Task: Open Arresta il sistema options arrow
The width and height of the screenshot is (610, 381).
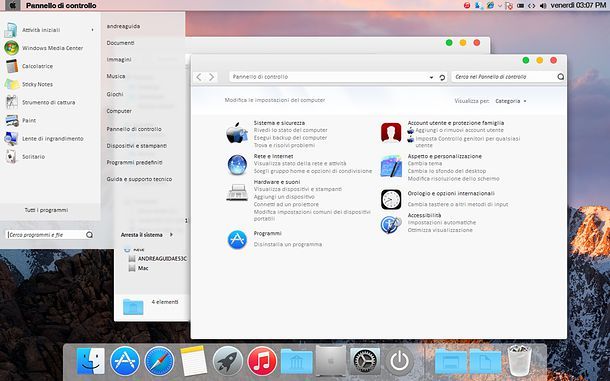Action: (171, 235)
